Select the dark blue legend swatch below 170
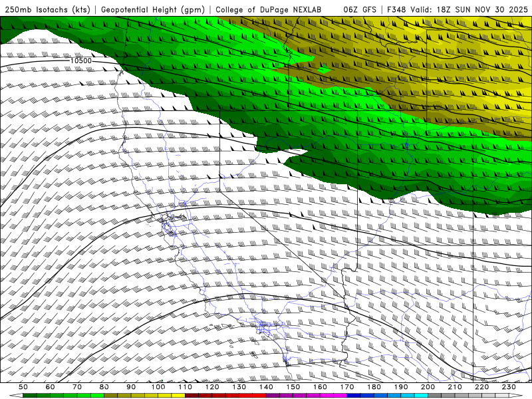This screenshot has width=532, height=399. 354,396
